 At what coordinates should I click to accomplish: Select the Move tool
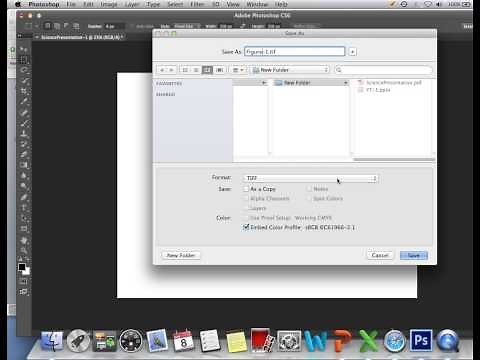pyautogui.click(x=24, y=50)
